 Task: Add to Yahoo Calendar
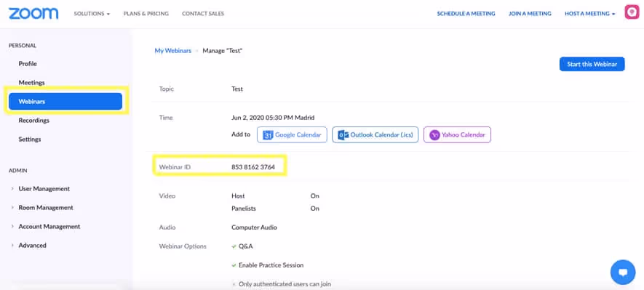457,134
